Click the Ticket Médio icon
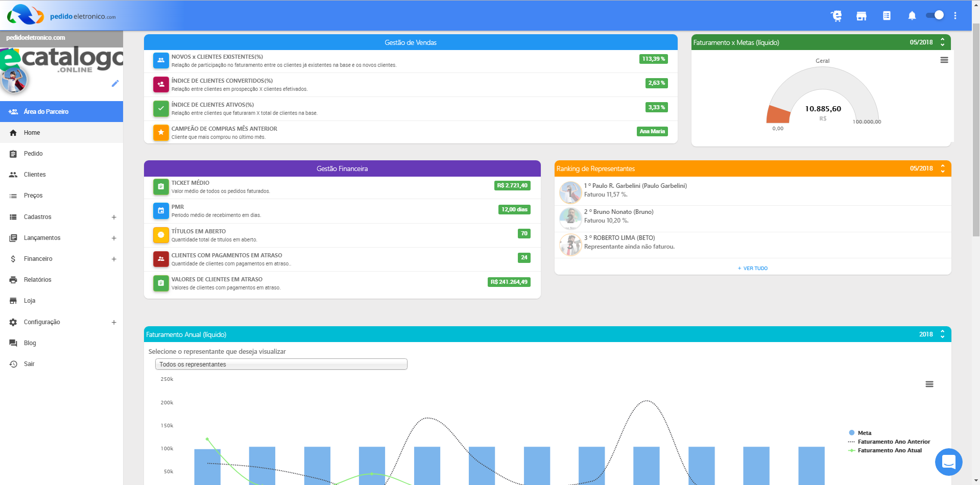The image size is (980, 485). [x=161, y=186]
